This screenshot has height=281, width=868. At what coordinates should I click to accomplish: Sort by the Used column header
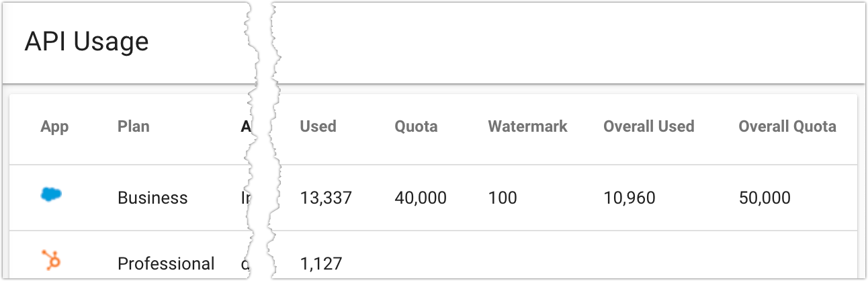[318, 126]
